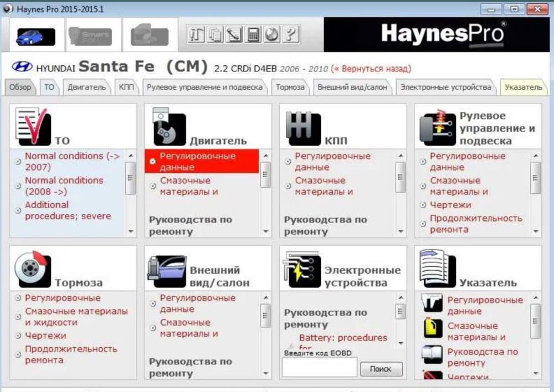Click the checklist icon on the ТО tile
The width and height of the screenshot is (554, 392).
33,126
